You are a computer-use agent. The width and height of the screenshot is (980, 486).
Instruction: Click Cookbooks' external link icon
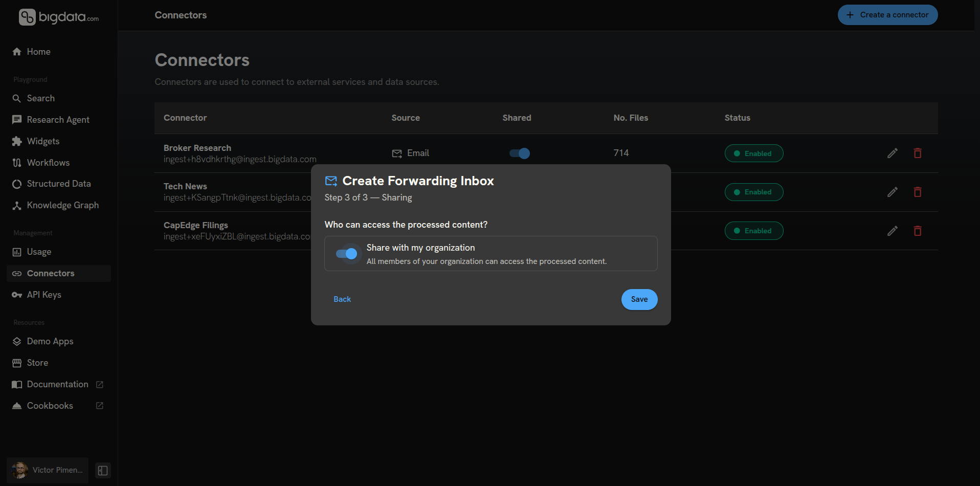pos(100,406)
